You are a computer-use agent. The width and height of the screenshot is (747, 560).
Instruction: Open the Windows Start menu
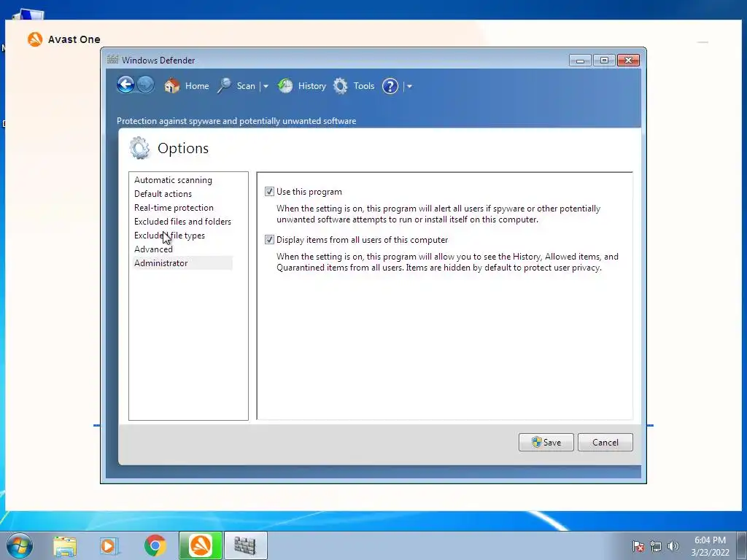pos(20,545)
